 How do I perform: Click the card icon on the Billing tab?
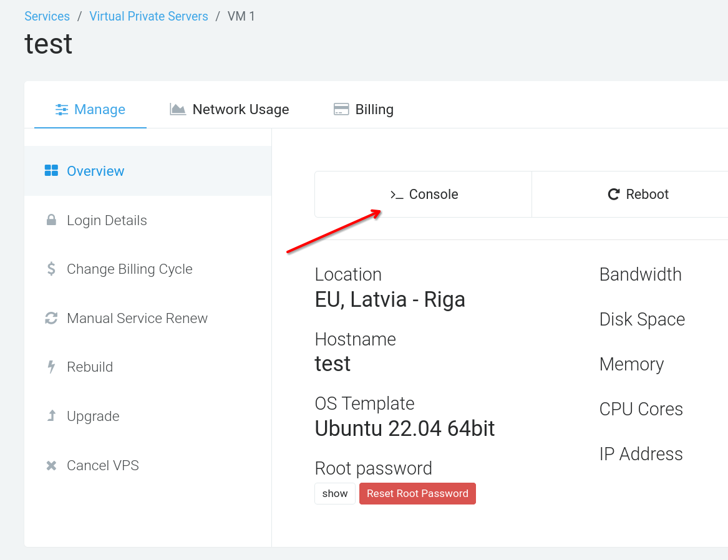pyautogui.click(x=341, y=109)
